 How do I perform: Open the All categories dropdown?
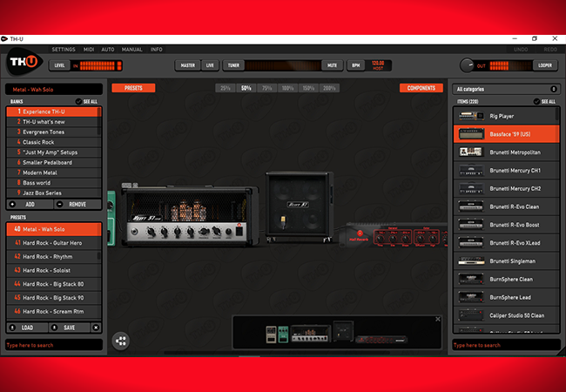(507, 89)
